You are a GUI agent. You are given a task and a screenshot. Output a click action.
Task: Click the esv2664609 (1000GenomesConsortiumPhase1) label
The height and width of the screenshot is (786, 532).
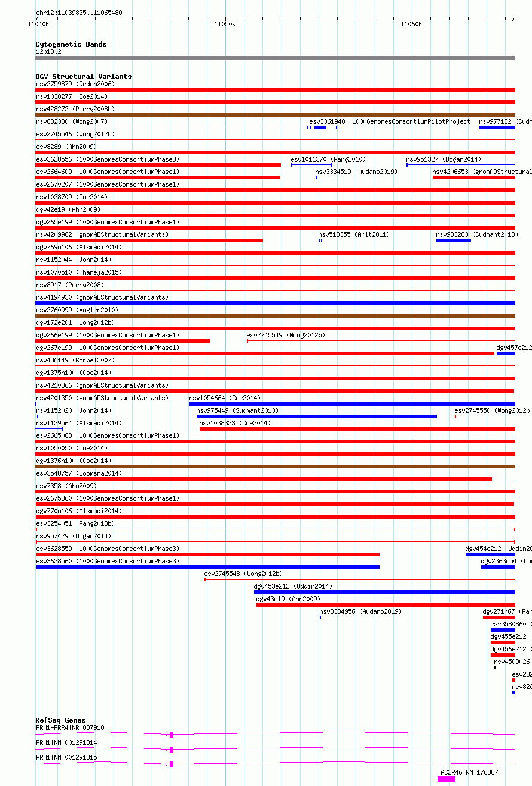pyautogui.click(x=108, y=172)
